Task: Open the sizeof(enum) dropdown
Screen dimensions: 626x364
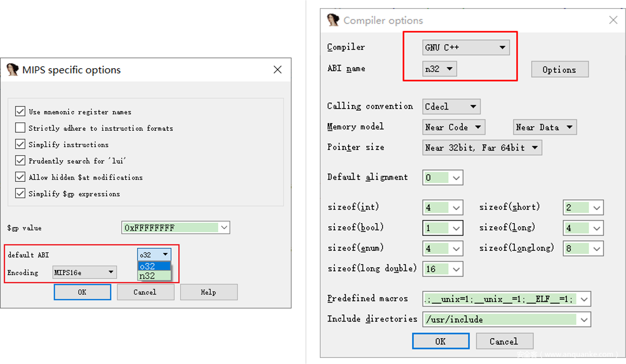Action: click(457, 248)
